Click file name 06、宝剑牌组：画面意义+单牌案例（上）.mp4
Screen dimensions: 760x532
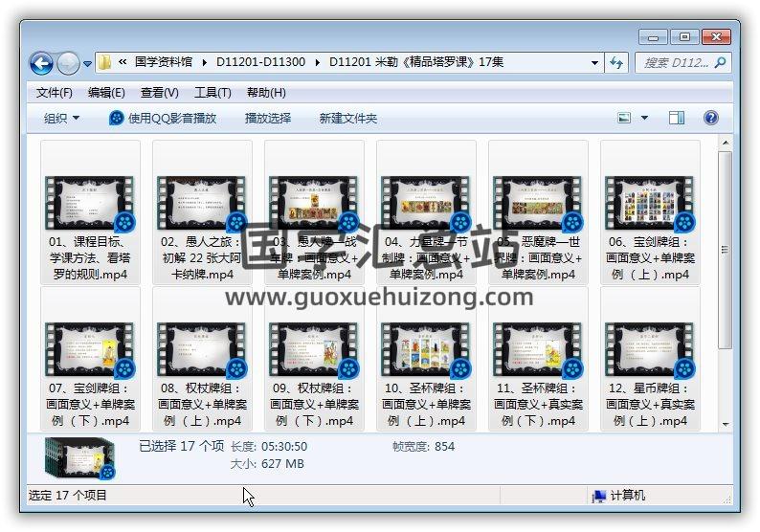[650, 257]
